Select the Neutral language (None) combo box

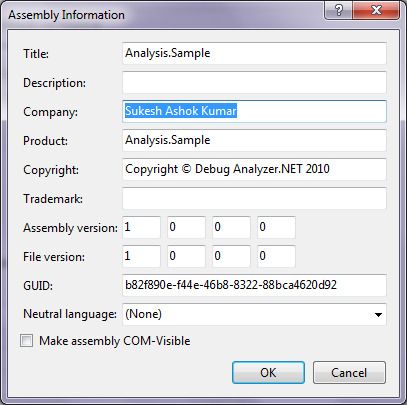[x=254, y=314]
